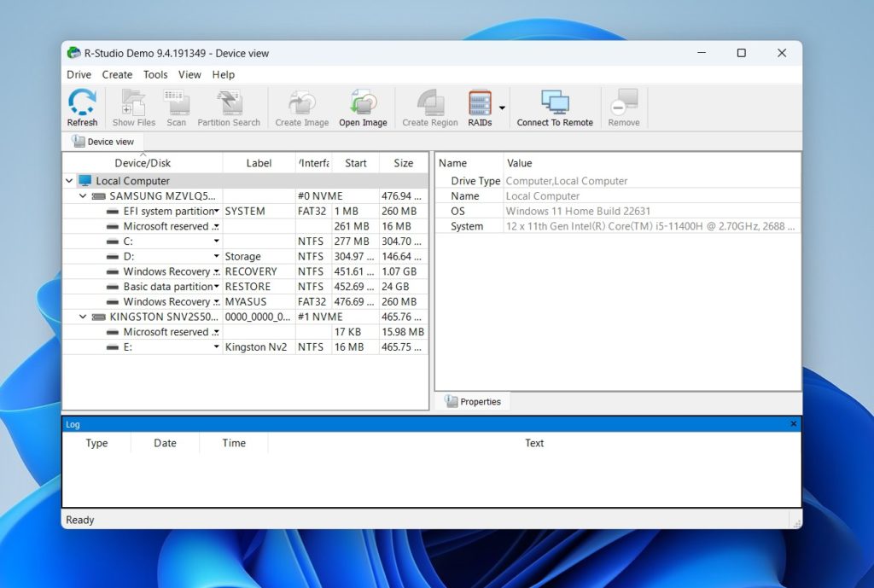Open the Drive menu
Viewport: 874px width, 588px height.
point(78,74)
